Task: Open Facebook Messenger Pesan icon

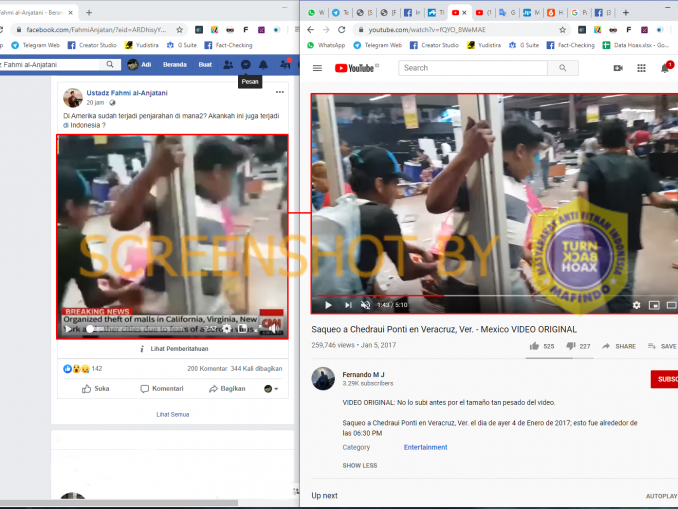Action: (x=246, y=65)
